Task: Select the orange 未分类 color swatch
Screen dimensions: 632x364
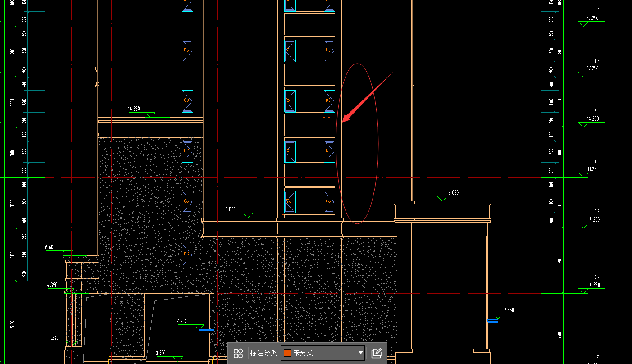Action: [287, 353]
